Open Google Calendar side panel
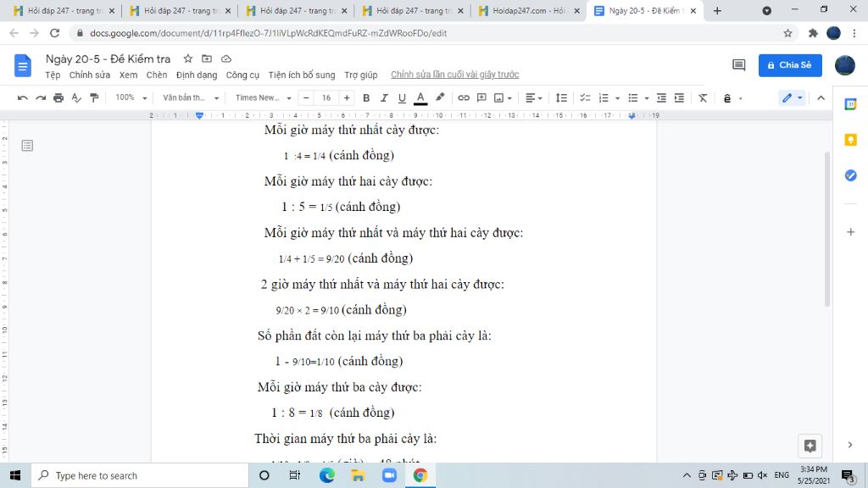Viewport: 868px width, 488px height. (x=851, y=104)
